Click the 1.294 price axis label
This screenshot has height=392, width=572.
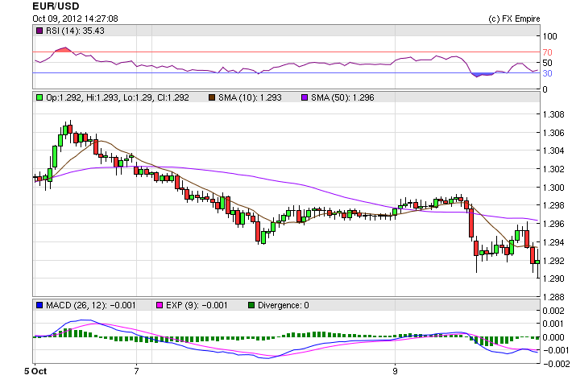[x=553, y=242]
